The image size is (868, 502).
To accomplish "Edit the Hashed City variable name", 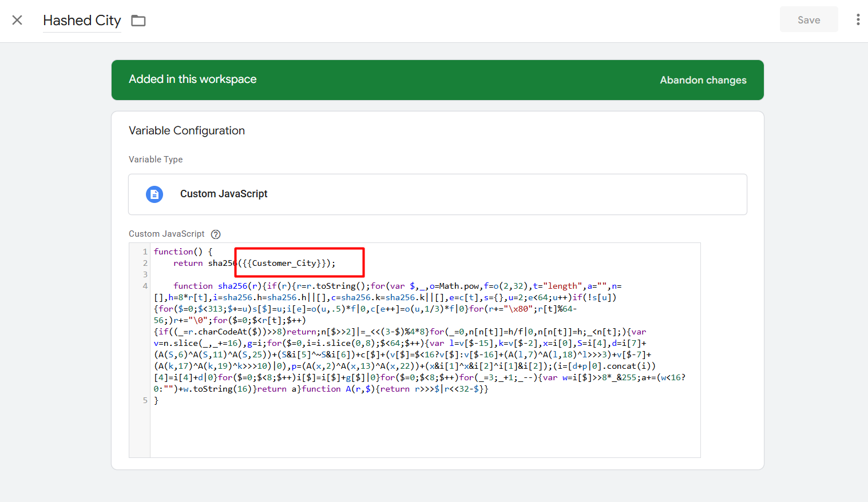I will (82, 21).
